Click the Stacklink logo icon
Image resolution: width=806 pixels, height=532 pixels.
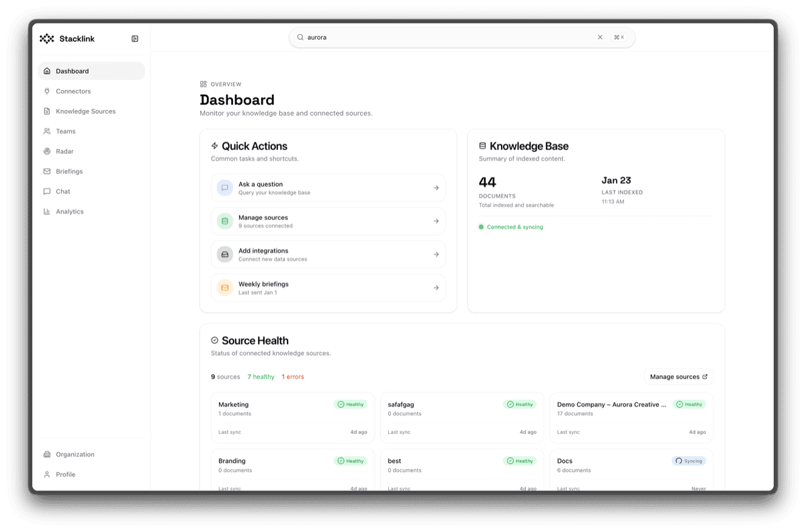(x=46, y=38)
